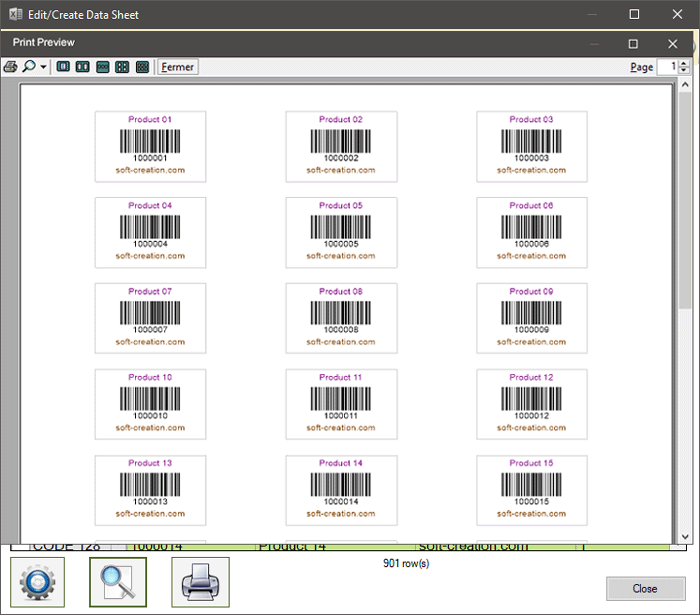Click the barcode number 1000008
This screenshot has height=615, width=700.
click(x=342, y=330)
